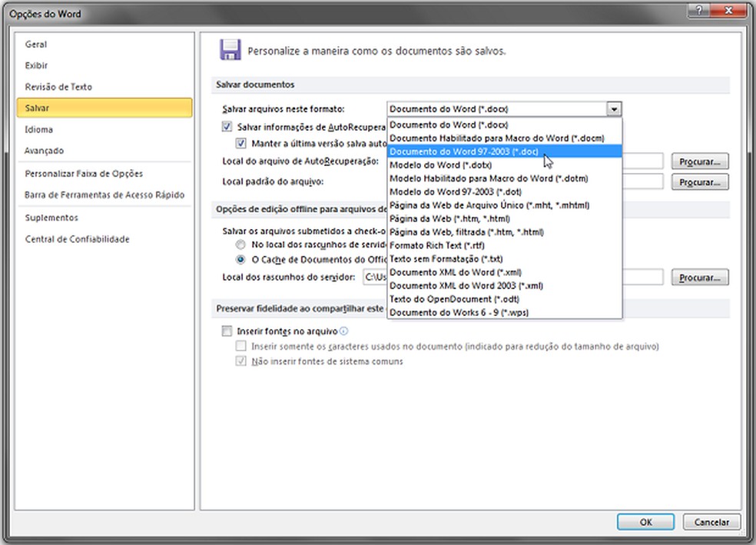The image size is (756, 545).
Task: Collapse the save format dropdown arrow
Action: tap(614, 109)
